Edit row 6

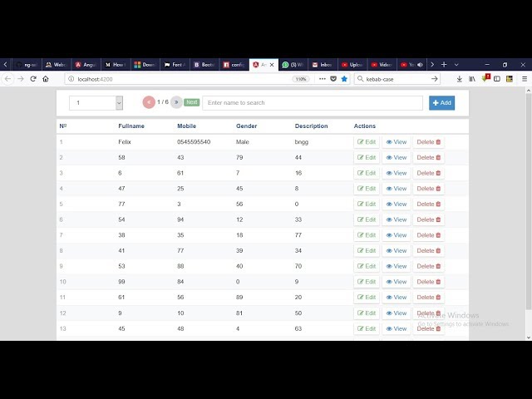tap(367, 219)
